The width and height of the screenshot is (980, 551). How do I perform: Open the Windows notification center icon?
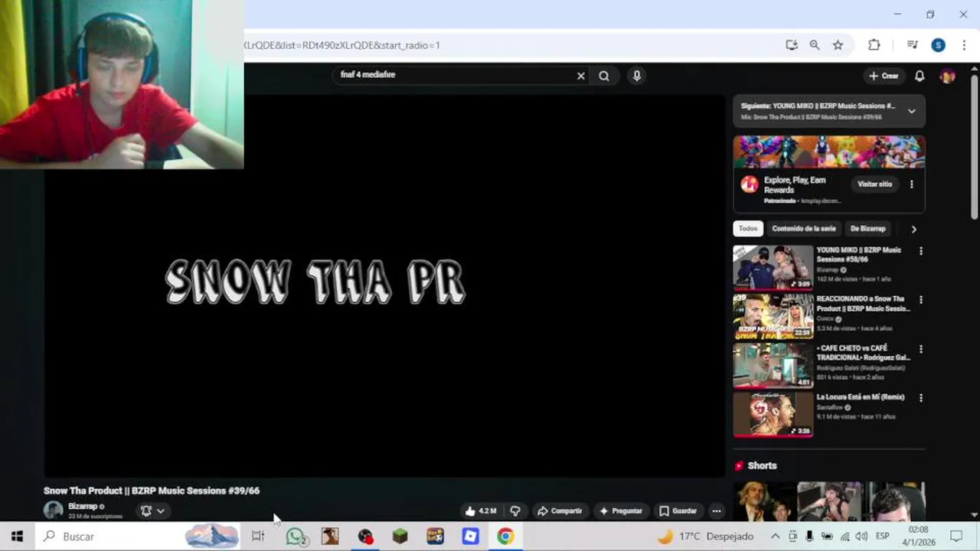click(956, 536)
